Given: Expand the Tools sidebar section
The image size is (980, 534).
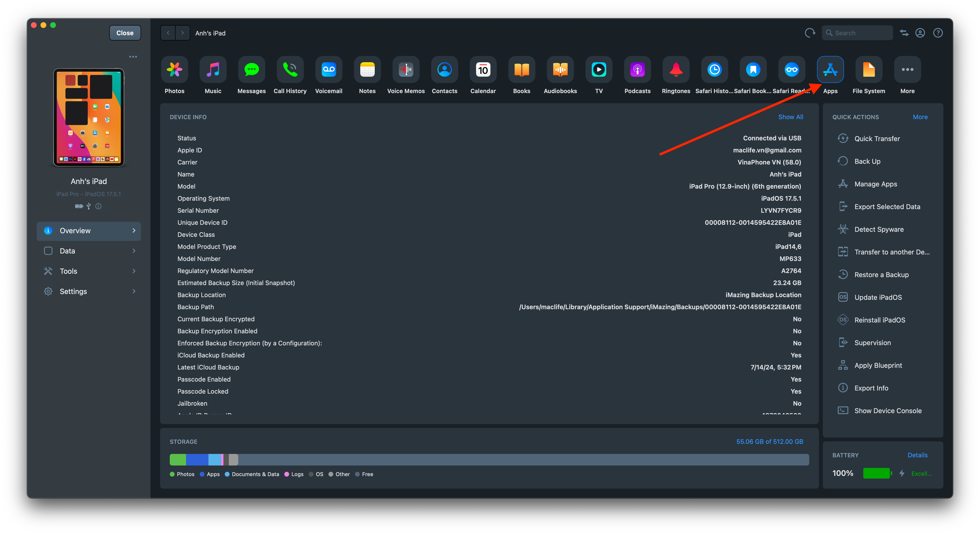Looking at the screenshot, I should 89,271.
